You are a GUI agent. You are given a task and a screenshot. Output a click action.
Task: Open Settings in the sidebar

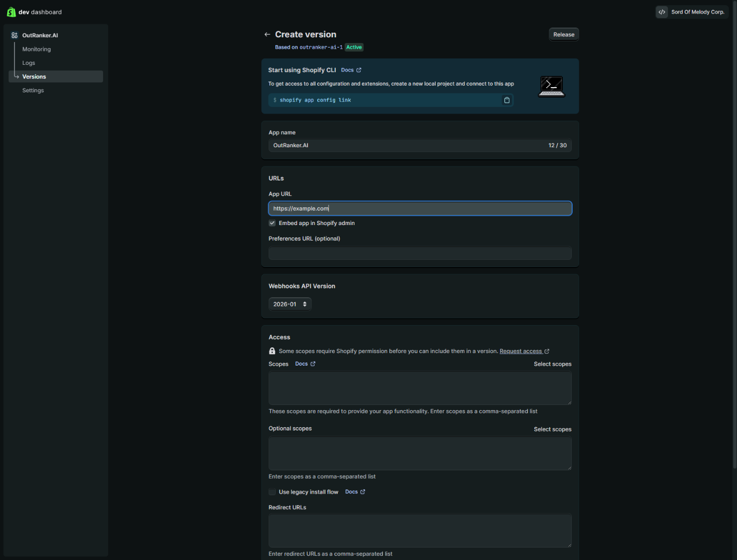coord(33,90)
